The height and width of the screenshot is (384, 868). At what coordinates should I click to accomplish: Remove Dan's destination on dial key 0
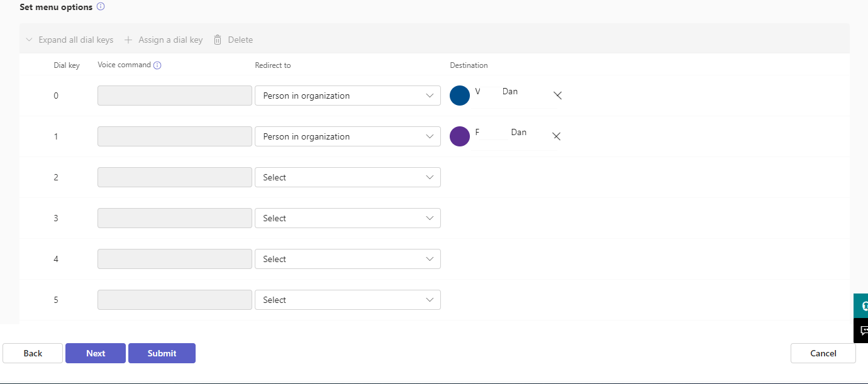click(557, 95)
